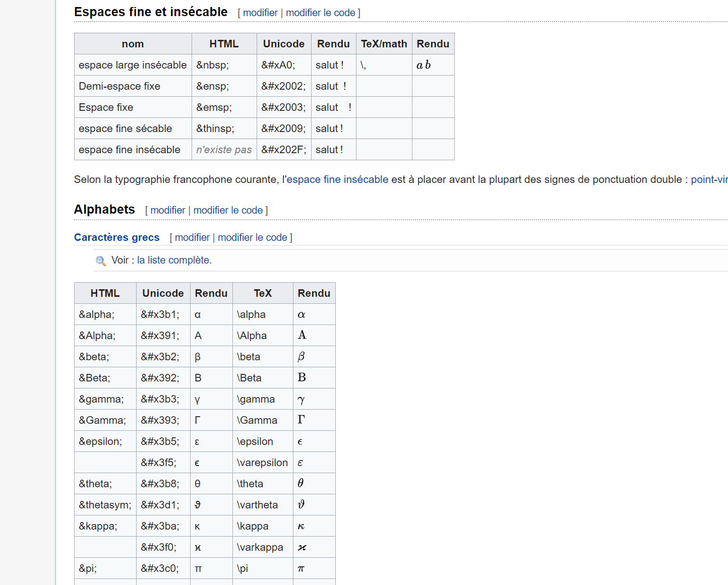Image resolution: width=728 pixels, height=585 pixels.
Task: Click 'modifier le code' for Espaces fine et insécable
Action: pos(321,13)
